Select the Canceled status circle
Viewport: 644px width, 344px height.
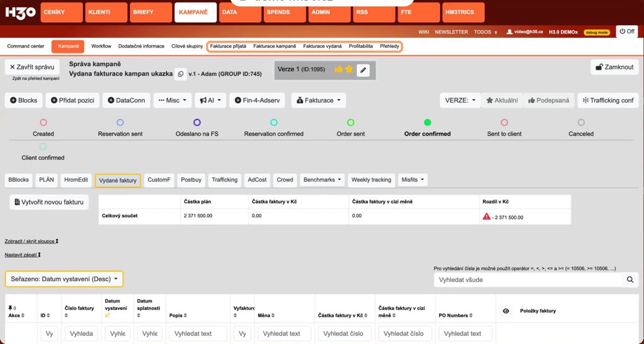pos(581,122)
